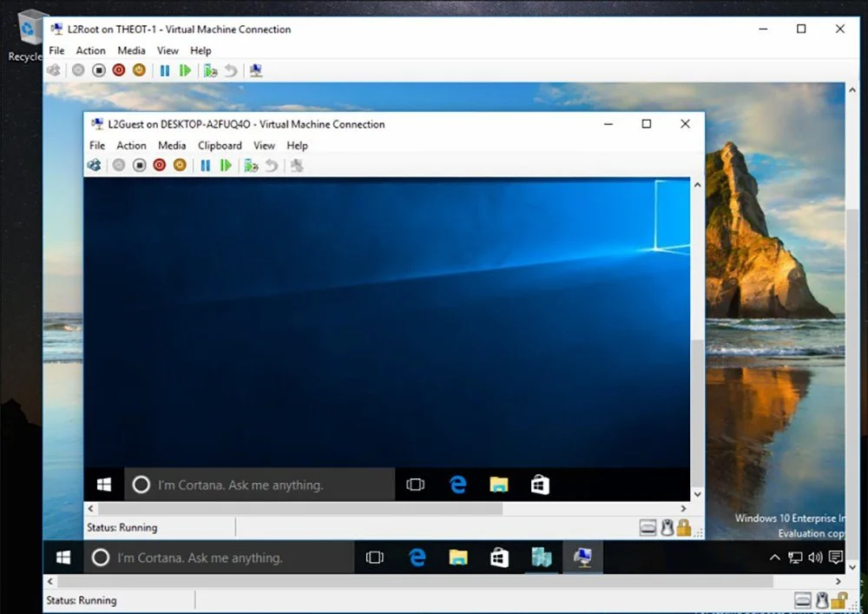Click lock icon in L2Root status bar
The image size is (868, 614).
[x=839, y=599]
